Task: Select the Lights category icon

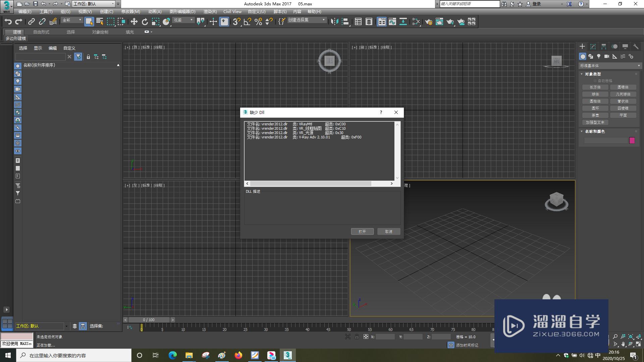Action: [x=599, y=56]
